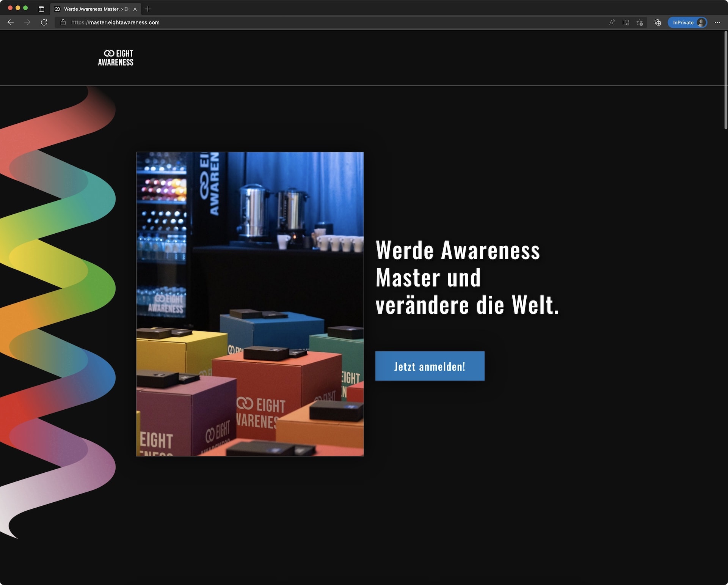Open tab actions menu icon
This screenshot has width=728, height=585.
click(x=41, y=9)
